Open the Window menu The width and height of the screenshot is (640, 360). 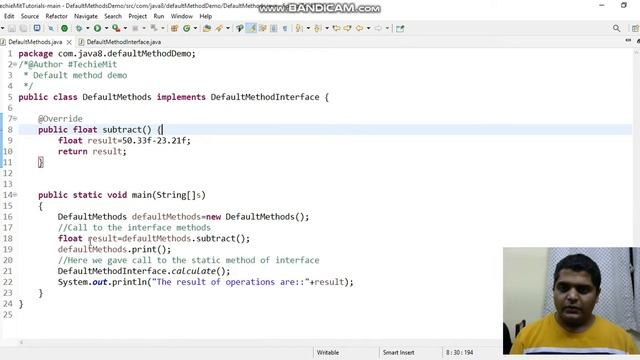(182, 16)
